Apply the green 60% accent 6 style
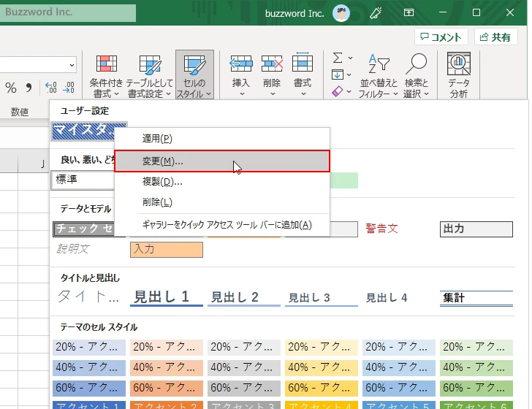The height and width of the screenshot is (409, 532). pyautogui.click(x=476, y=388)
